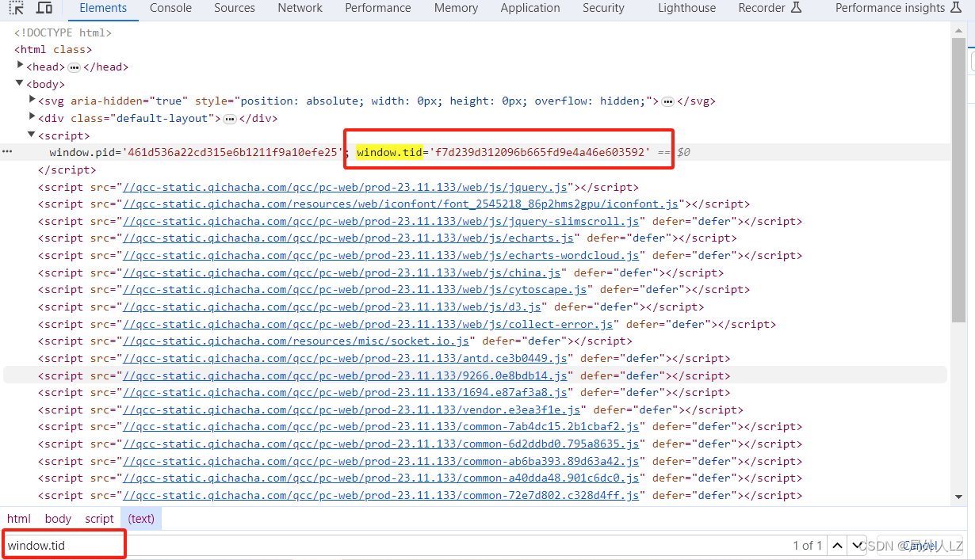
Task: Open the three-dot row actions beside window.pid
Action: click(x=8, y=151)
